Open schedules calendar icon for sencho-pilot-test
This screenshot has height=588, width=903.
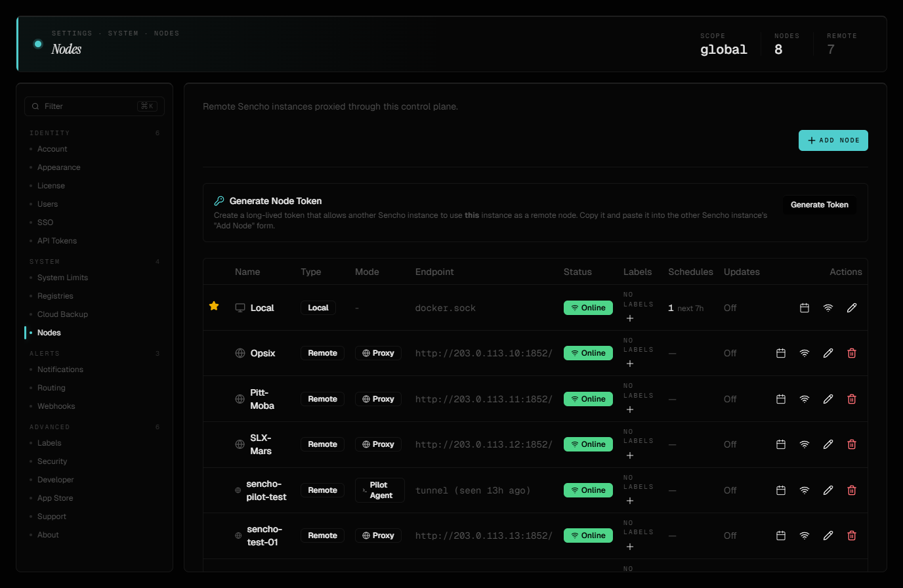pos(781,490)
